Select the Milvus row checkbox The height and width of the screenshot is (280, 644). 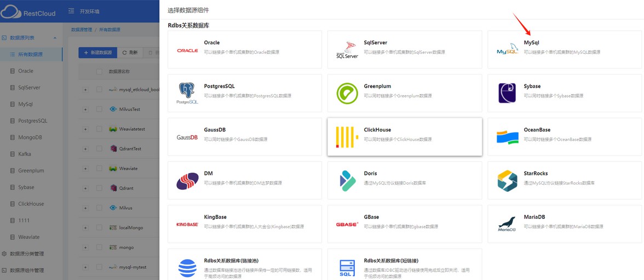pos(99,208)
